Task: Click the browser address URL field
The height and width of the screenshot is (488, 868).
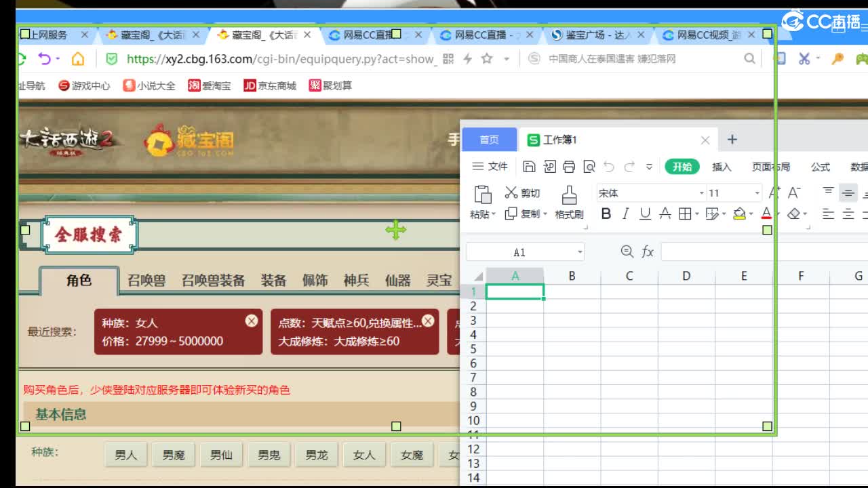Action: 280,59
